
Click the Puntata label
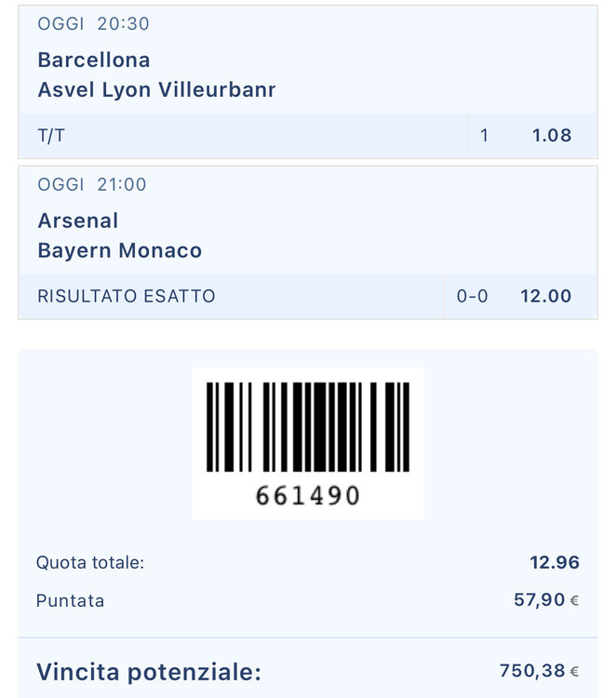tap(70, 601)
